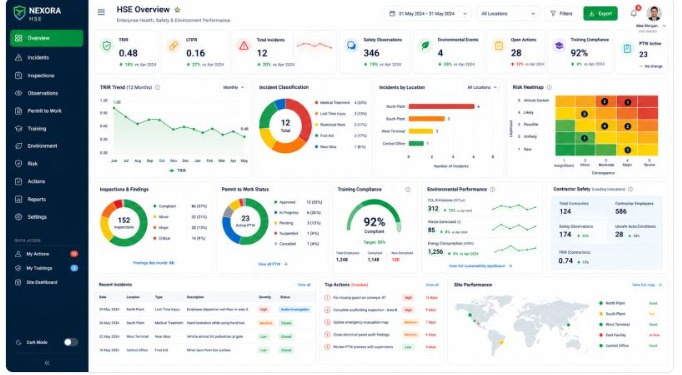
Task: Click the yellow South Plant marker on the map
Action: [x=501, y=343]
